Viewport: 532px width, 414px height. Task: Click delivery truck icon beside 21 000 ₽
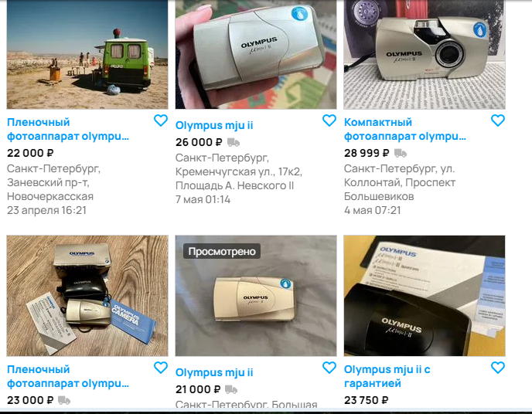click(x=231, y=389)
